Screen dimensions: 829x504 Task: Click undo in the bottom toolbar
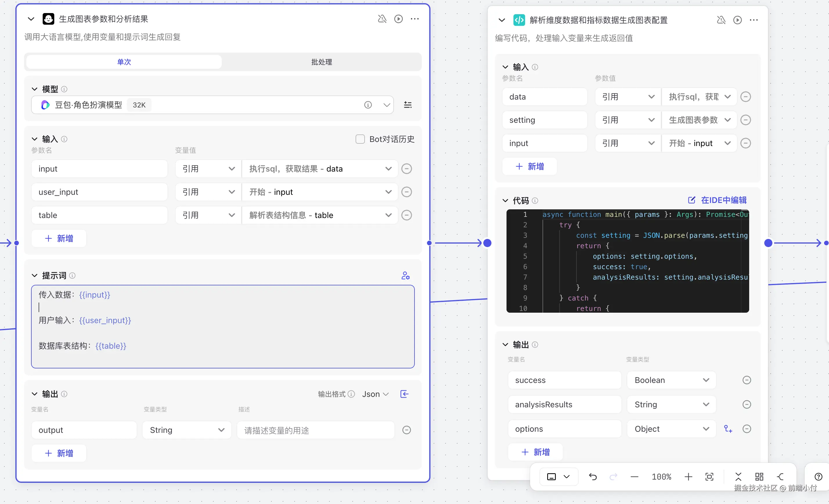[x=593, y=477]
